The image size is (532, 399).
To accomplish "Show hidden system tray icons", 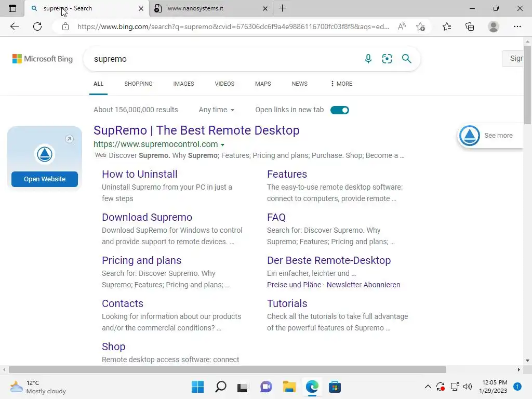I will (x=428, y=387).
